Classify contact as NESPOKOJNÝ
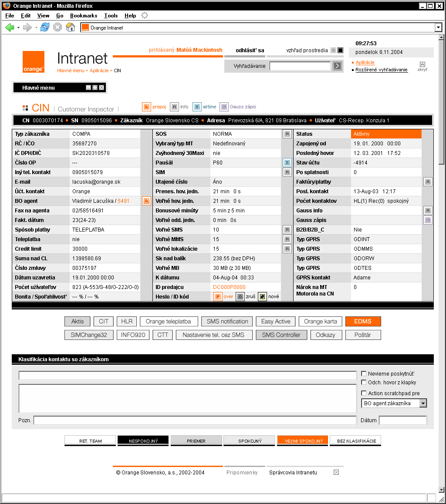 tap(143, 441)
